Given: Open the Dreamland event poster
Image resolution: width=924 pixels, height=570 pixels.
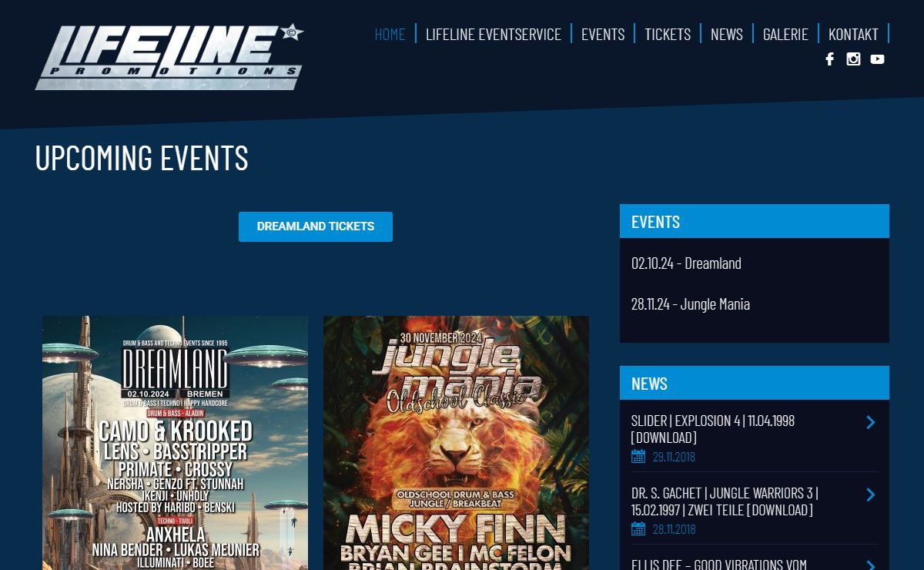Looking at the screenshot, I should coord(175,443).
